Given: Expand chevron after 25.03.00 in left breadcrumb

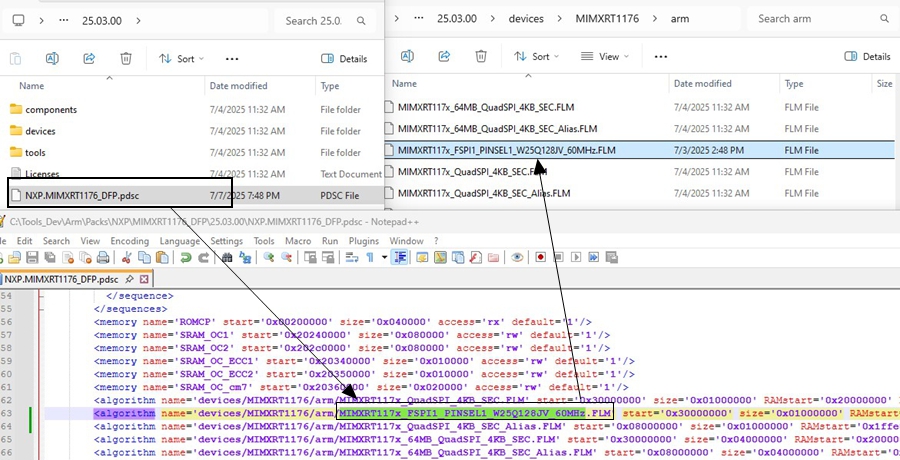Looking at the screenshot, I should coord(138,21).
